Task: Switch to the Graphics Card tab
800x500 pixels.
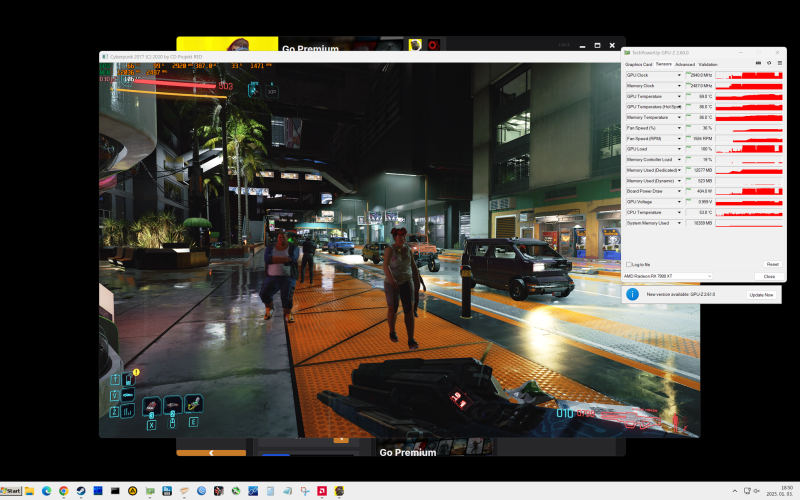Action: click(638, 64)
